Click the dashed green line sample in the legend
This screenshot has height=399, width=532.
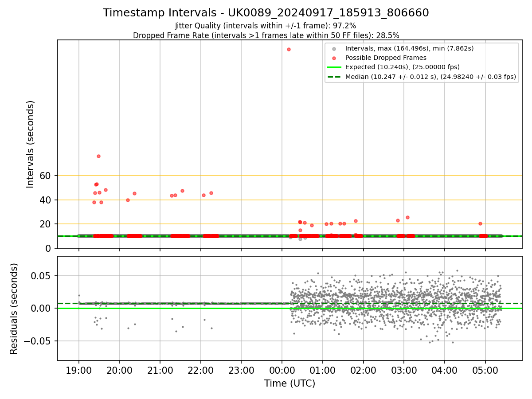point(334,77)
